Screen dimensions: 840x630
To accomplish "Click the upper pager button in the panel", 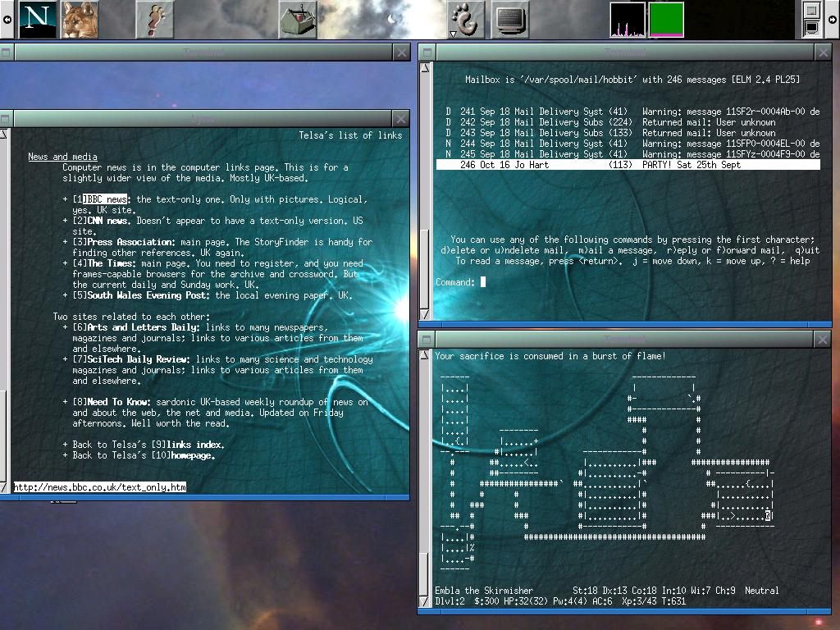I will pos(811,10).
